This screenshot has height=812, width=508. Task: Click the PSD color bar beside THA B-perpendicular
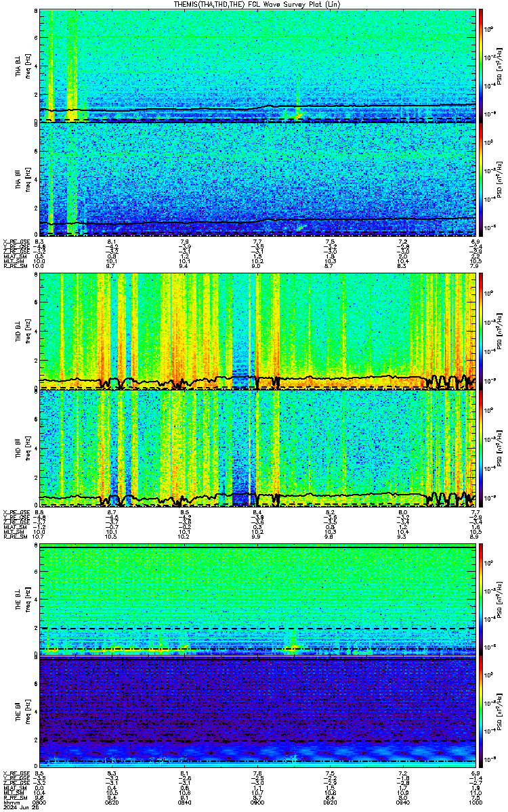coord(480,66)
